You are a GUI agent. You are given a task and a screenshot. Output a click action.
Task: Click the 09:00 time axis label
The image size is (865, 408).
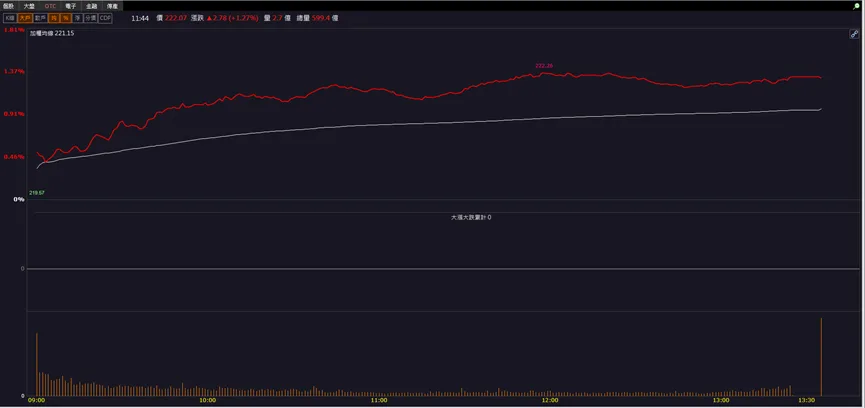point(36,400)
